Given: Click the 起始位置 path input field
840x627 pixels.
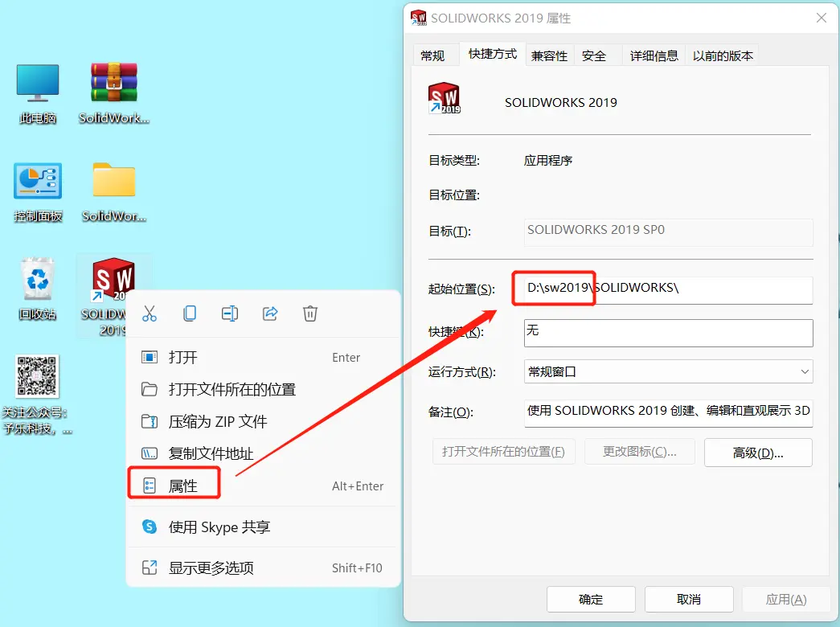Looking at the screenshot, I should (x=668, y=290).
